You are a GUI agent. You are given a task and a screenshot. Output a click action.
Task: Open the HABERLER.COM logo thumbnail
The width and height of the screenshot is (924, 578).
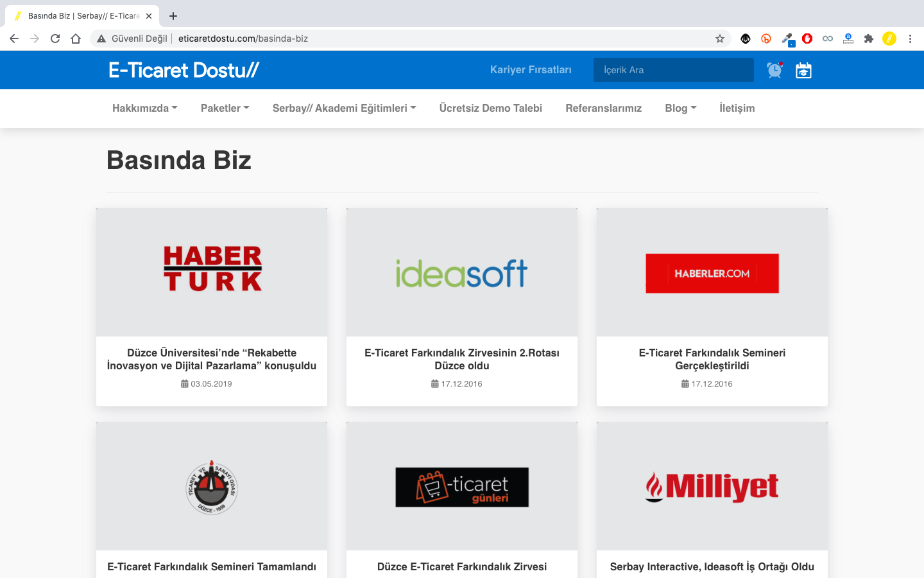[x=712, y=272]
